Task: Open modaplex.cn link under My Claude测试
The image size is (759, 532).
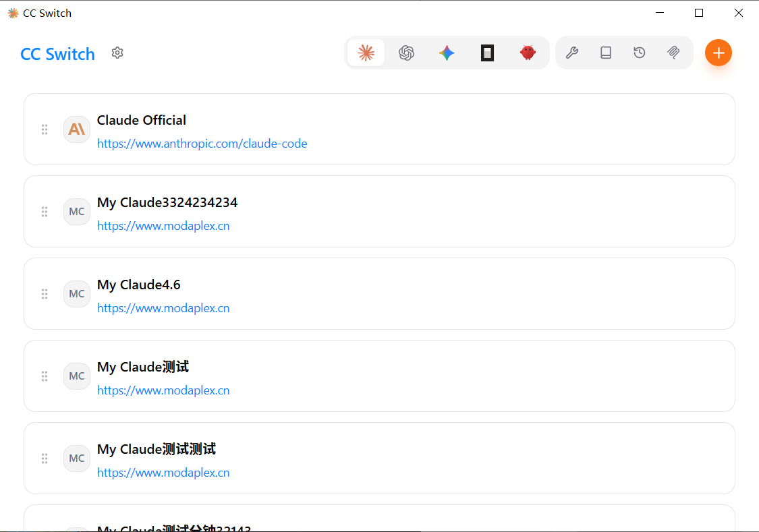Action: pos(163,390)
